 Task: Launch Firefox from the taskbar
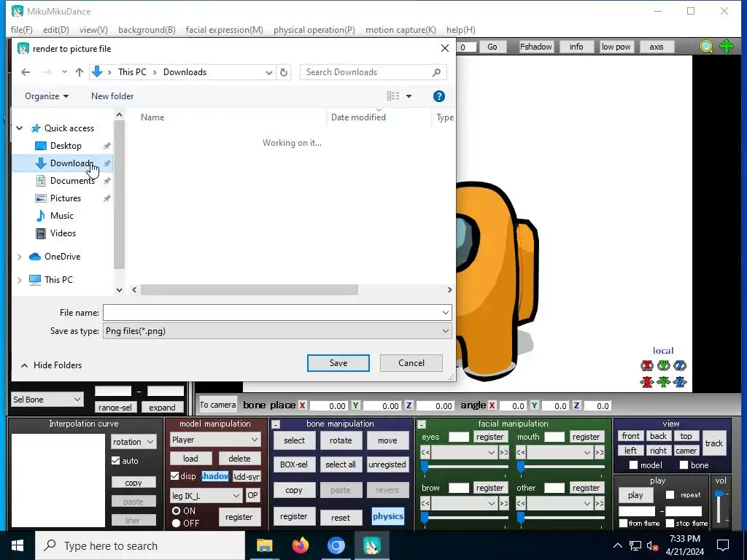click(300, 545)
